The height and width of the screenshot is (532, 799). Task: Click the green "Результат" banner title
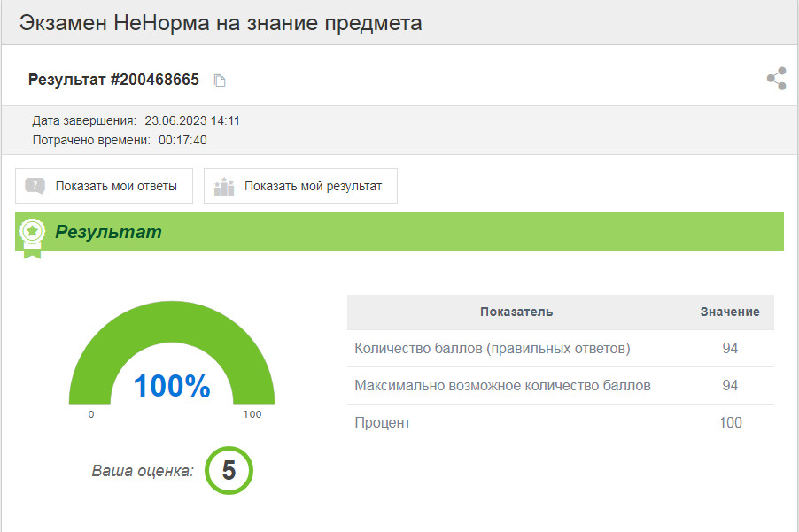click(x=108, y=232)
